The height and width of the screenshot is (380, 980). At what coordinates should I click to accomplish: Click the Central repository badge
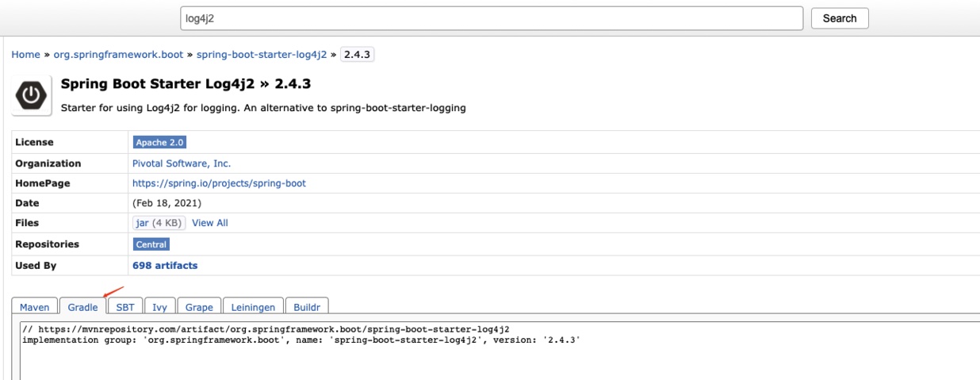pyautogui.click(x=151, y=244)
